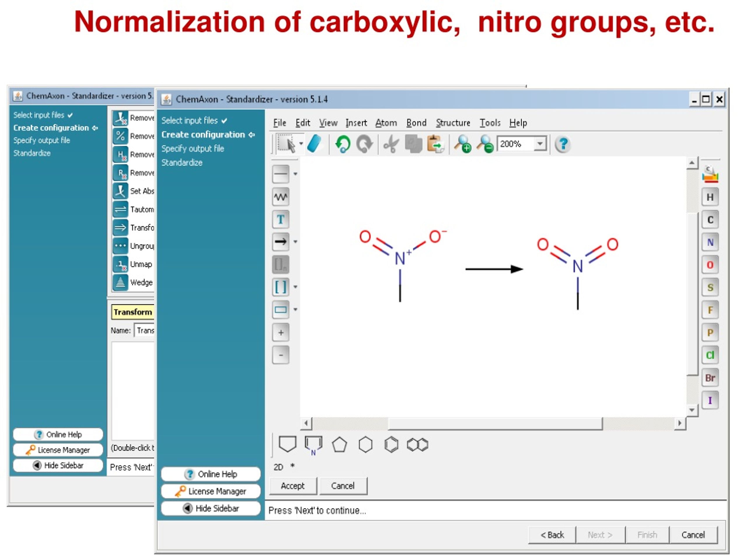Select the rectangle shape tool

click(x=281, y=309)
